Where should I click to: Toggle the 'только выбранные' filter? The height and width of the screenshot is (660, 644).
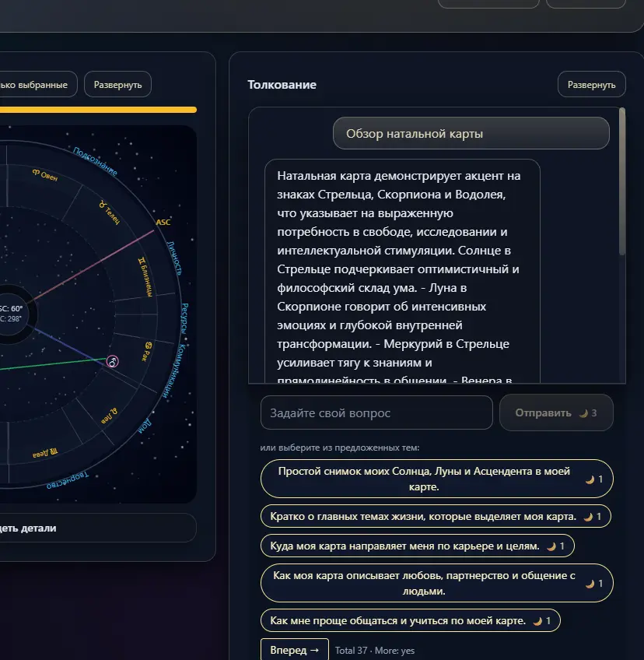click(36, 85)
